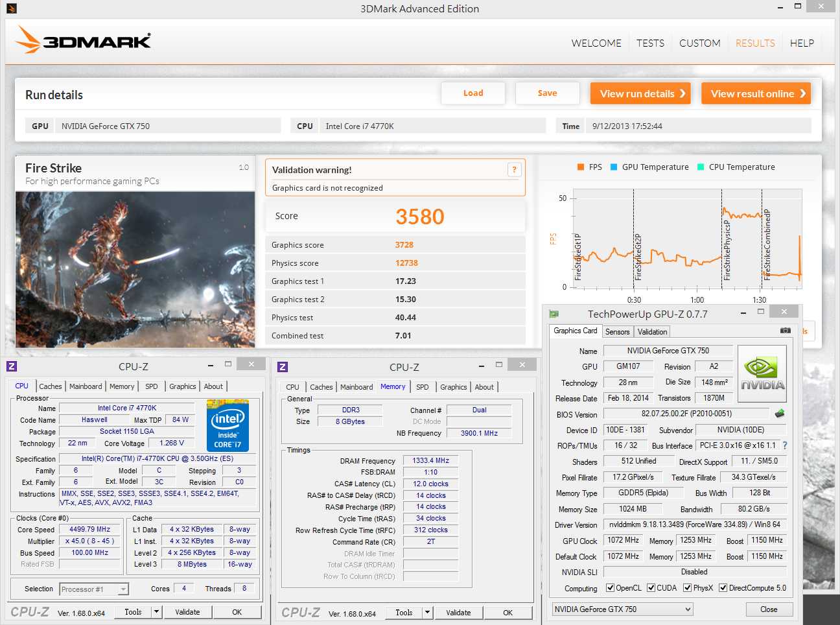Click the BIOS save chip icon
Screen dimensions: 840x625
click(x=780, y=413)
